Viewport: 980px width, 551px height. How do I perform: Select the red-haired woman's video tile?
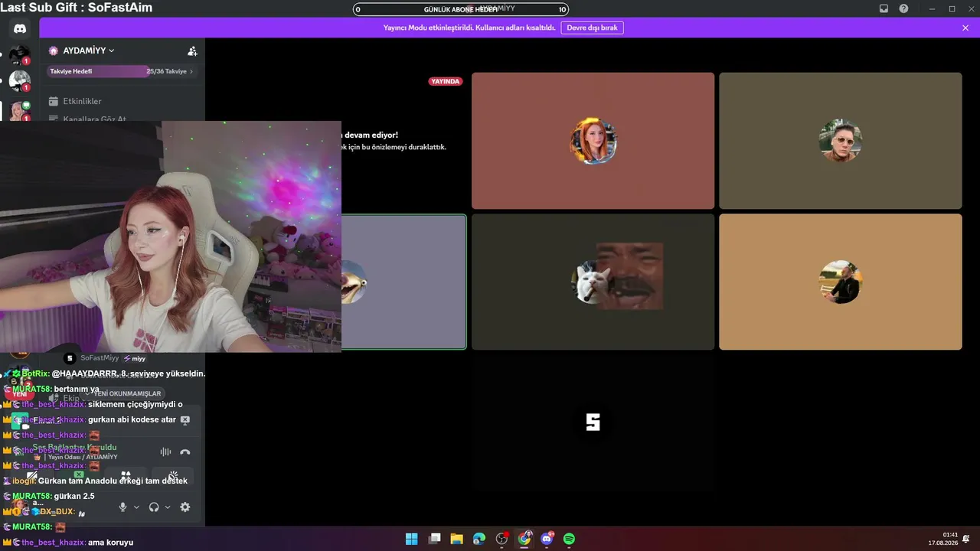click(x=593, y=141)
